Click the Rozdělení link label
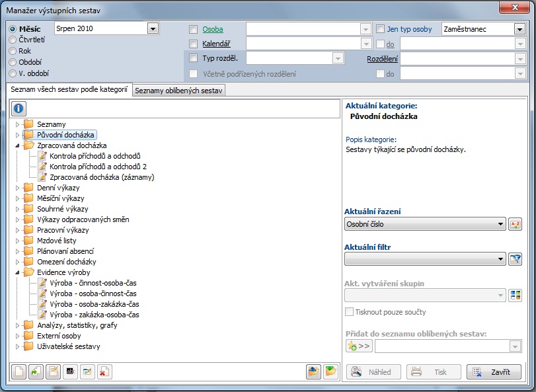 382,59
